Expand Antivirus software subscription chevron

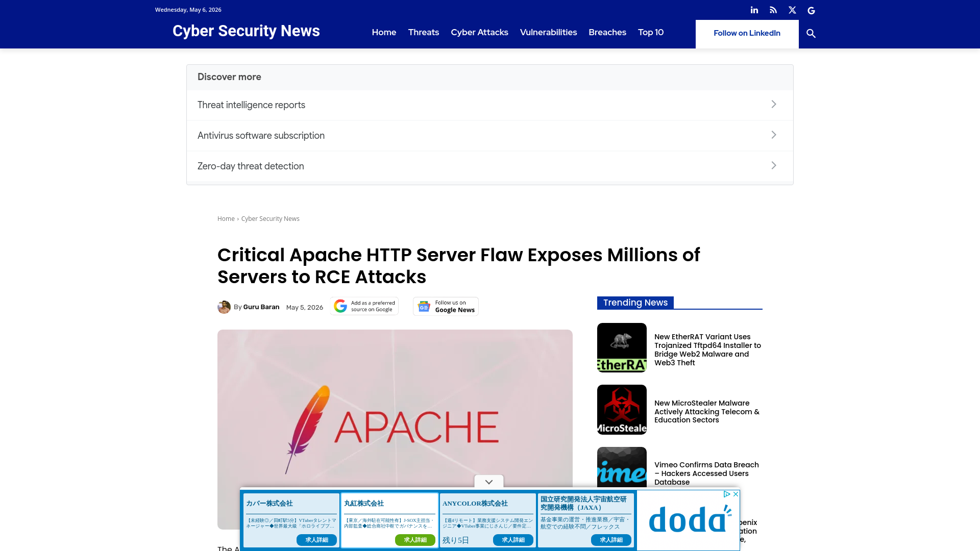(x=774, y=135)
